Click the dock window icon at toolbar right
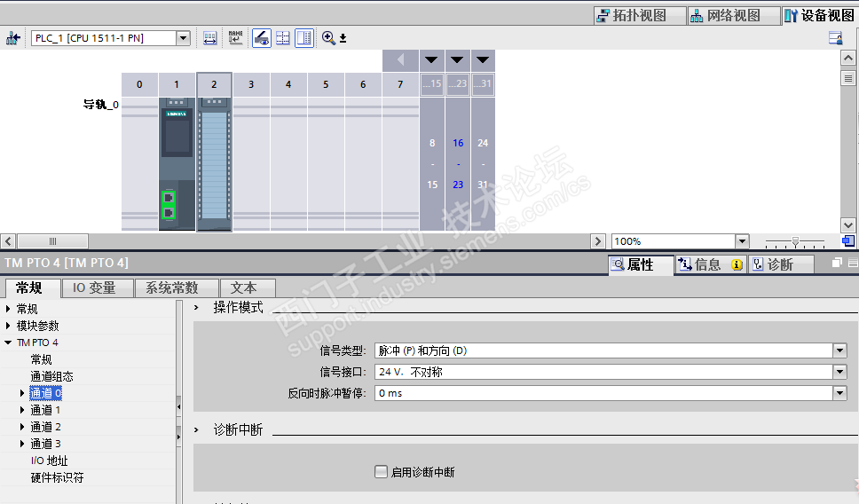The height and width of the screenshot is (504, 859). coord(835,38)
